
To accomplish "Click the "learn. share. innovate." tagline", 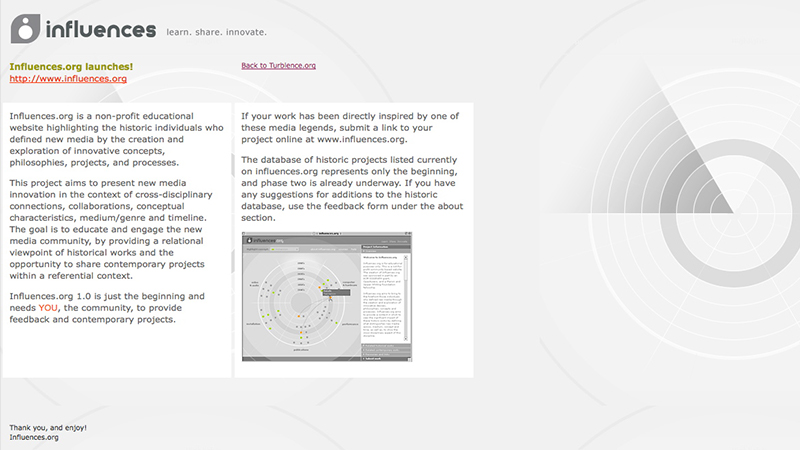I will (x=216, y=32).
